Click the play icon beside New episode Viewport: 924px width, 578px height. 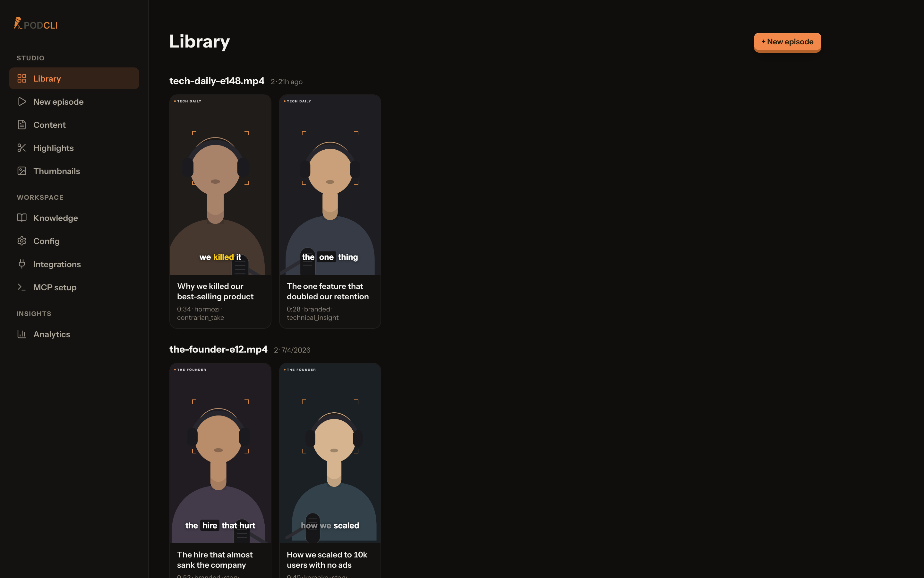(x=22, y=102)
